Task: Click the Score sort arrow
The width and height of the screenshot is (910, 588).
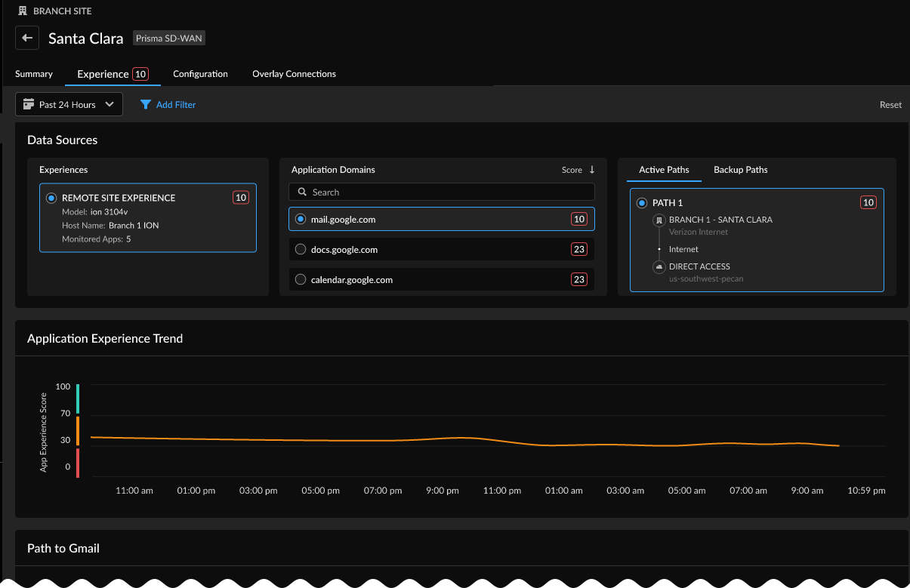Action: (592, 170)
